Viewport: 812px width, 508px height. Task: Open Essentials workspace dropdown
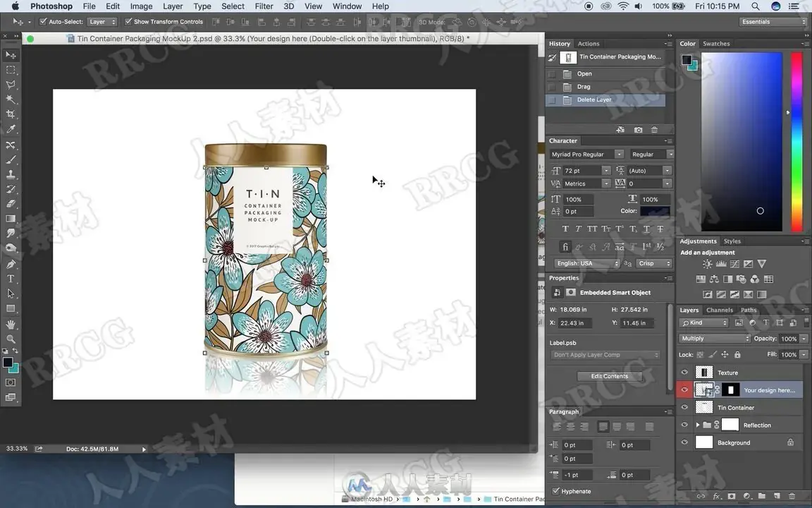(x=773, y=22)
